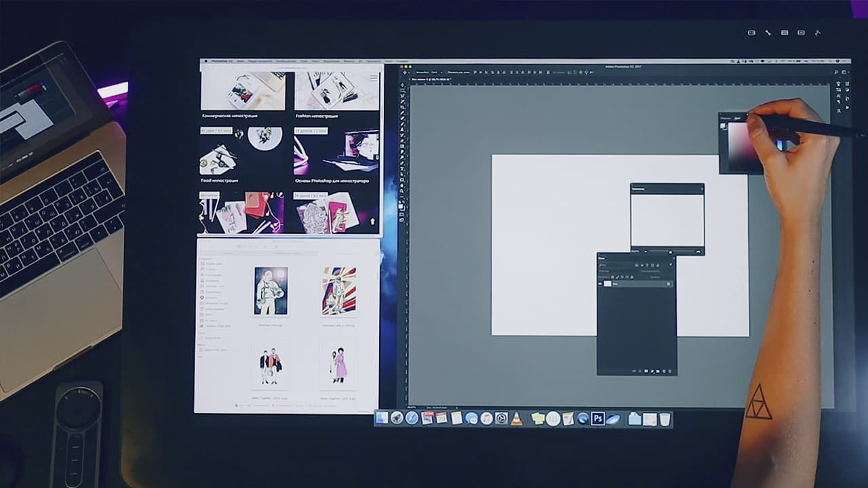Open the Файл menu
868x488 pixels.
coord(241,61)
